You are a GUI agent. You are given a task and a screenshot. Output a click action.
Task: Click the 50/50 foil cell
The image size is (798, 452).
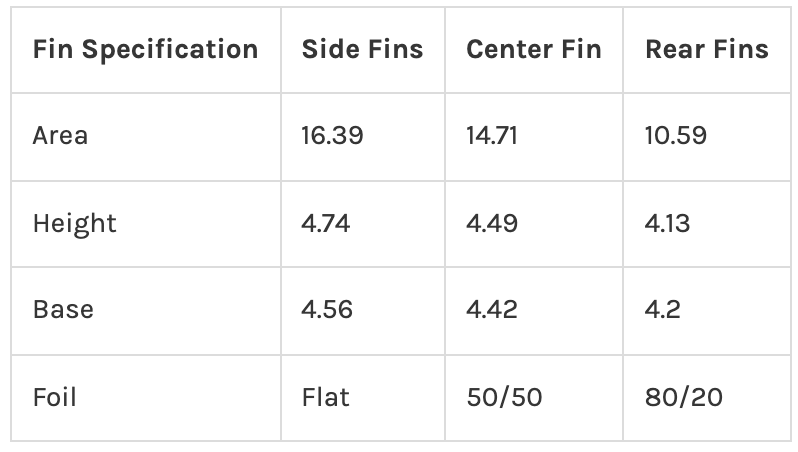504,397
